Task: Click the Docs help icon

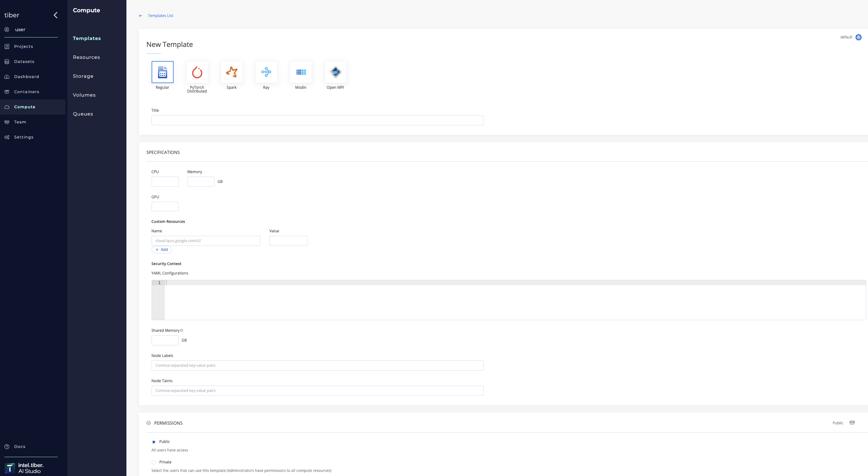Action: coord(7,447)
